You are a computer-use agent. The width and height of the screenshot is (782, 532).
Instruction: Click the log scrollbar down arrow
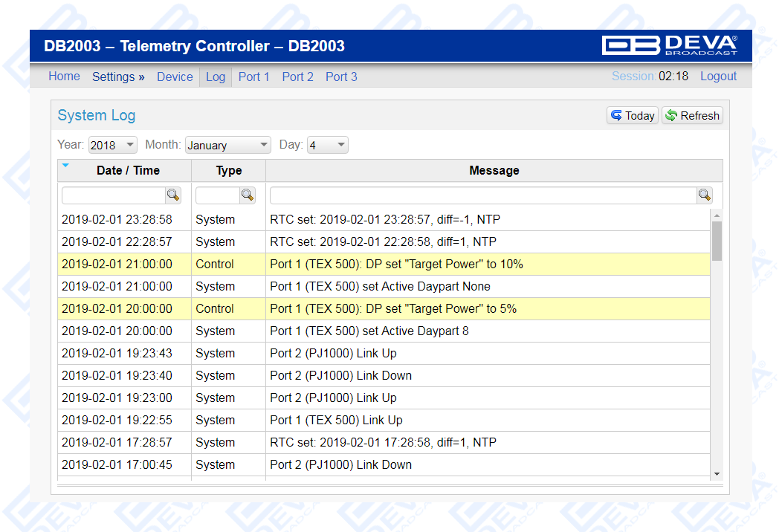pyautogui.click(x=717, y=474)
